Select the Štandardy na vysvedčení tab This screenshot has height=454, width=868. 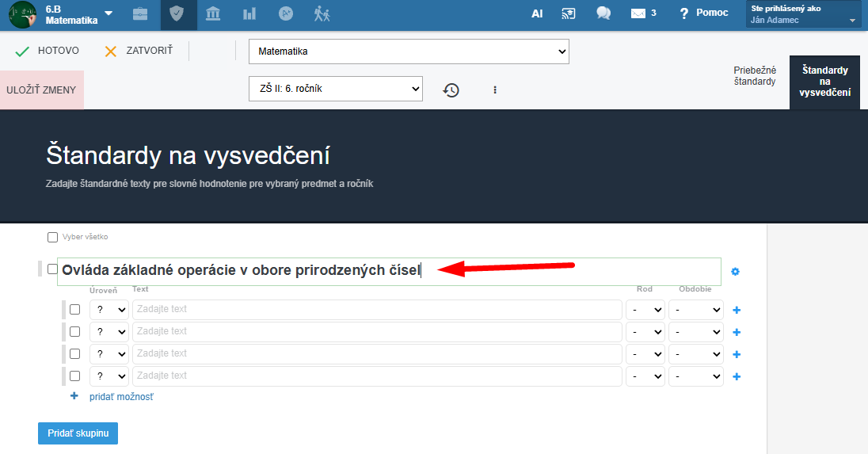click(x=824, y=82)
